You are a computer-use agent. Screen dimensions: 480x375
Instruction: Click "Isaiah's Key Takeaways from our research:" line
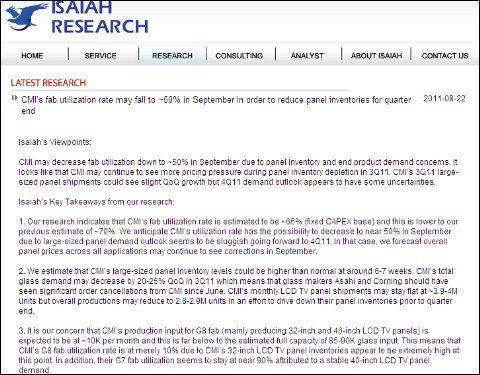[x=96, y=202]
